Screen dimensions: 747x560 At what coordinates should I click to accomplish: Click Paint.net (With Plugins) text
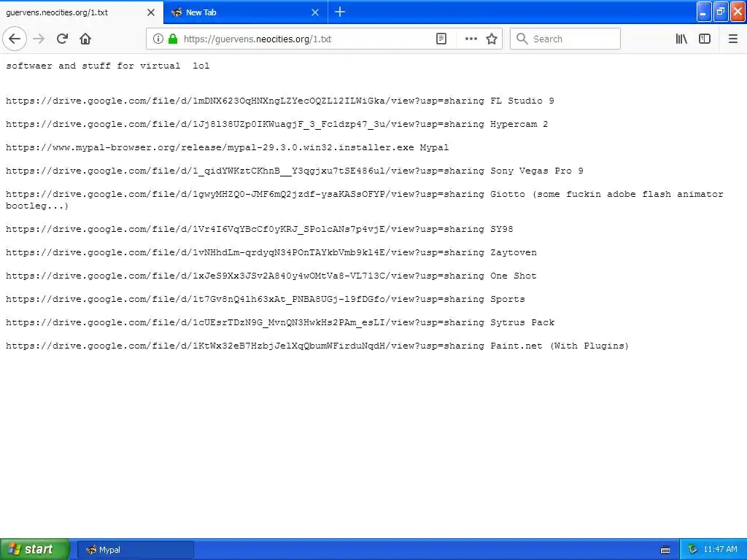(x=560, y=346)
